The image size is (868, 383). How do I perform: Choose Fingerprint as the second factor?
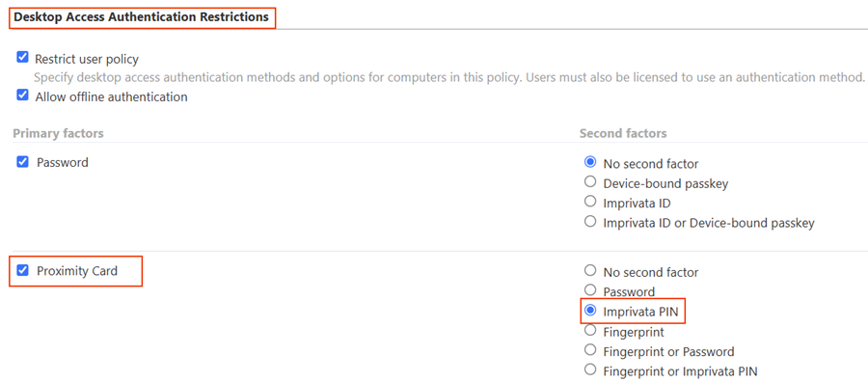pos(590,330)
